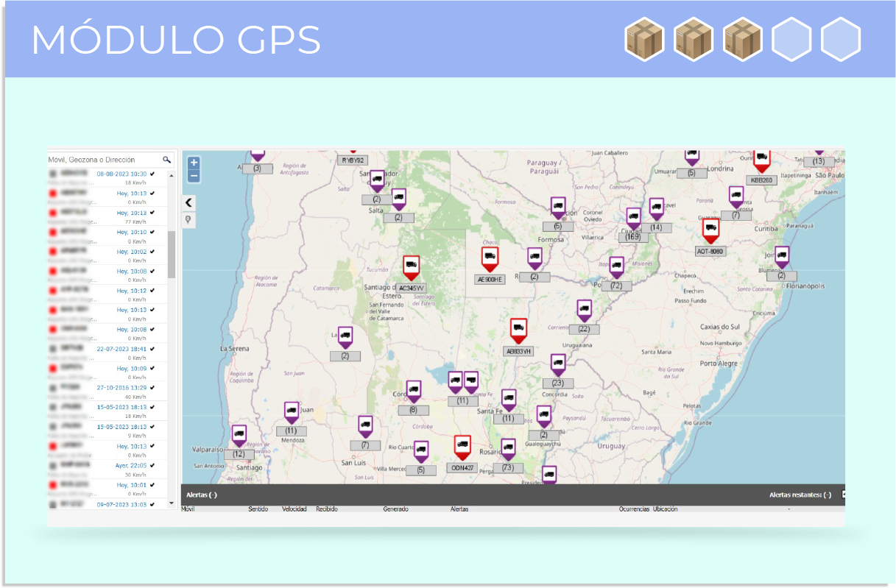896x588 pixels.
Task: Click the vehicle list scrollbar thumb
Action: click(172, 254)
